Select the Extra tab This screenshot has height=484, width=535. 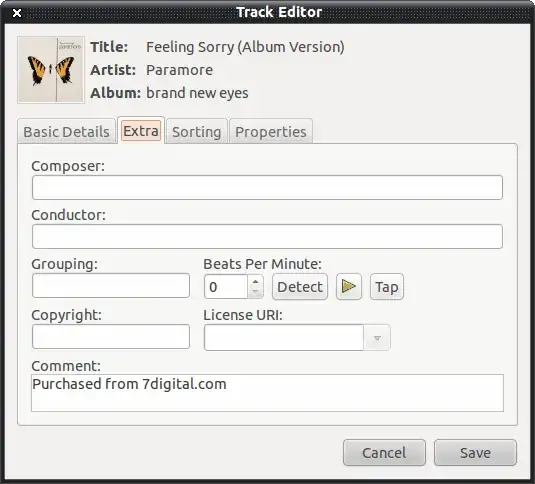coord(141,131)
